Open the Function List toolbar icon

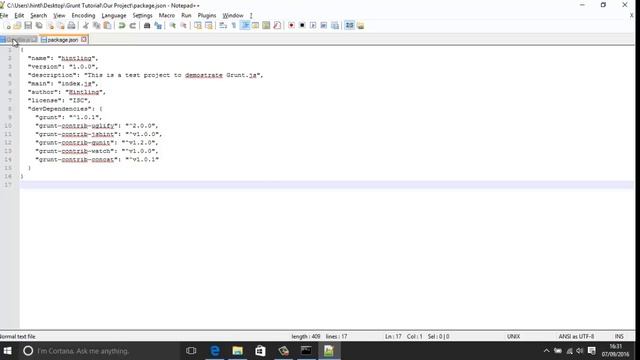click(x=277, y=26)
